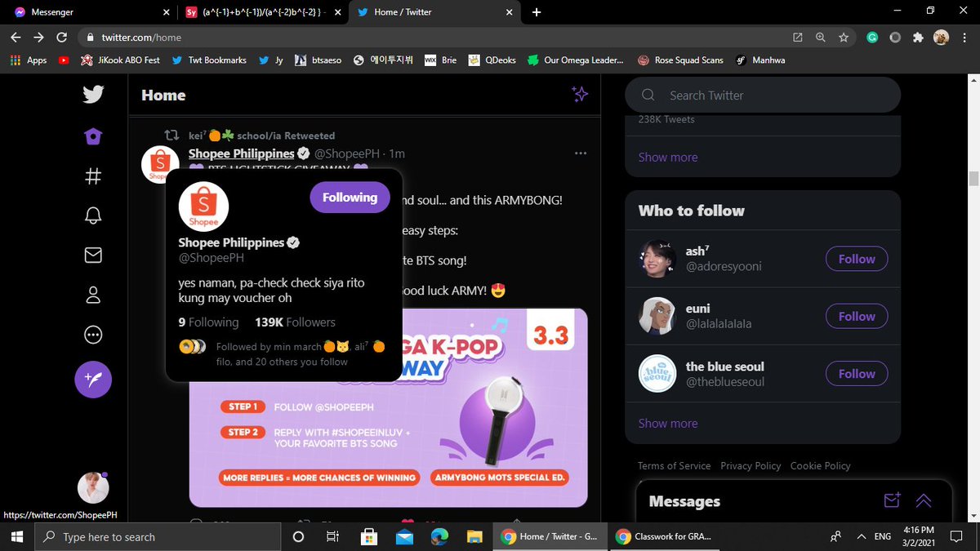Switch to the Symbolab math tab
This screenshot has width=980, height=551.
tap(261, 12)
